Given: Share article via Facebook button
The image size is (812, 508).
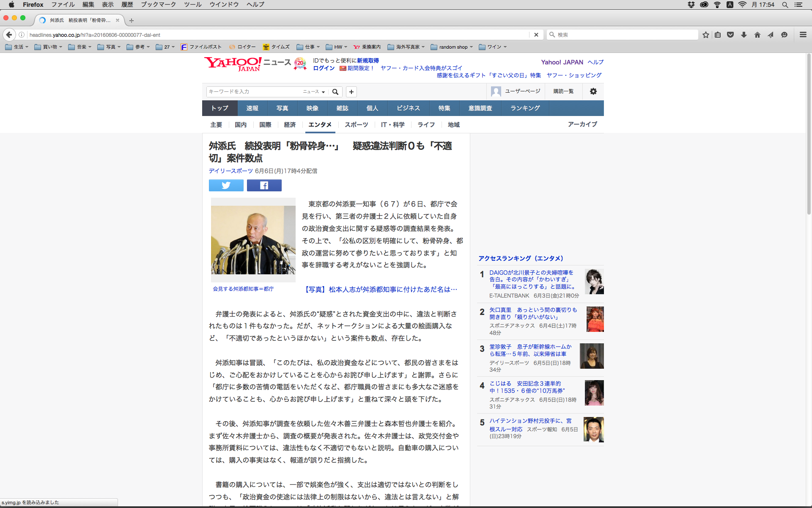Looking at the screenshot, I should pyautogui.click(x=264, y=185).
